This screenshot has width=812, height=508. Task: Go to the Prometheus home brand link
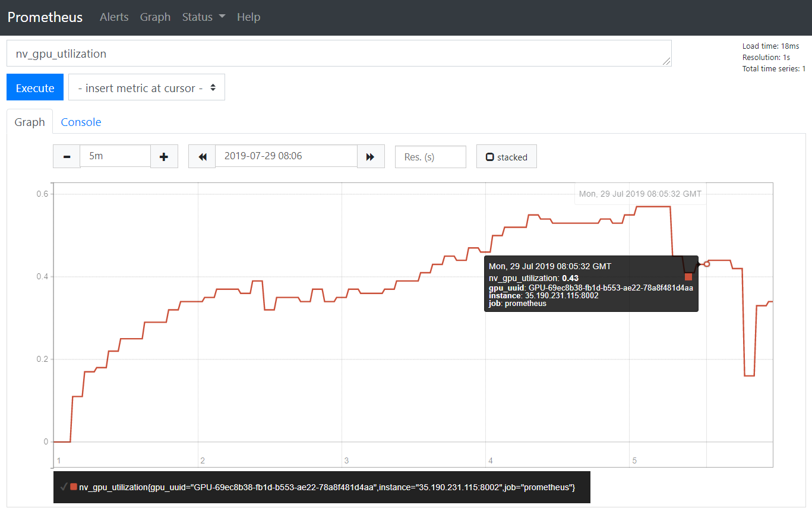click(x=45, y=17)
